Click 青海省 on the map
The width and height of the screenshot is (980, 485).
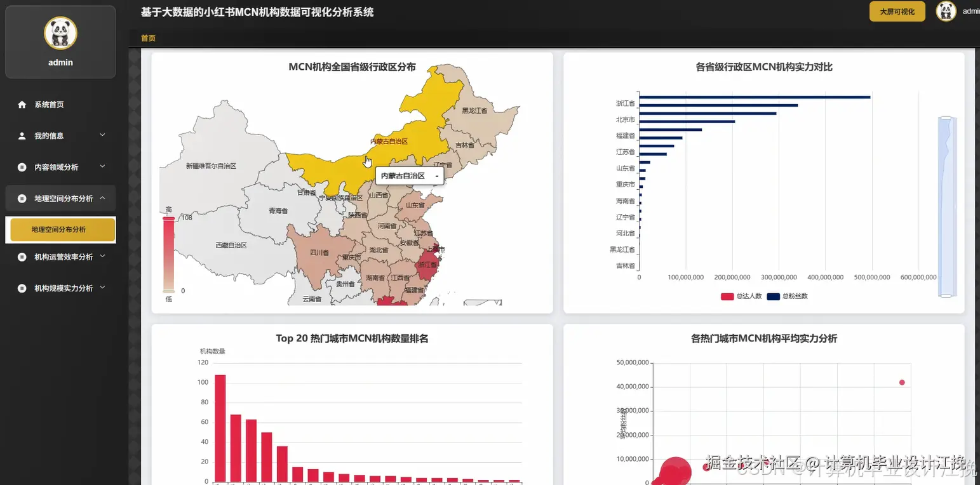click(x=278, y=211)
